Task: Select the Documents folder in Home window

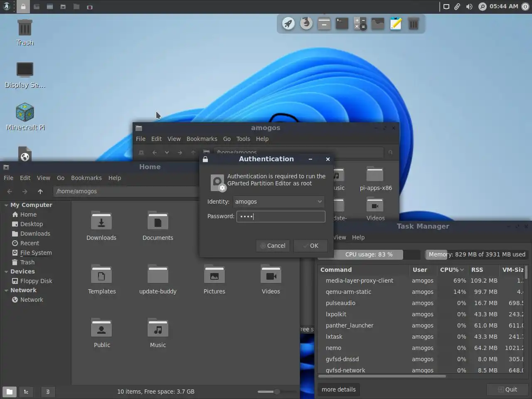Action: [x=158, y=226]
